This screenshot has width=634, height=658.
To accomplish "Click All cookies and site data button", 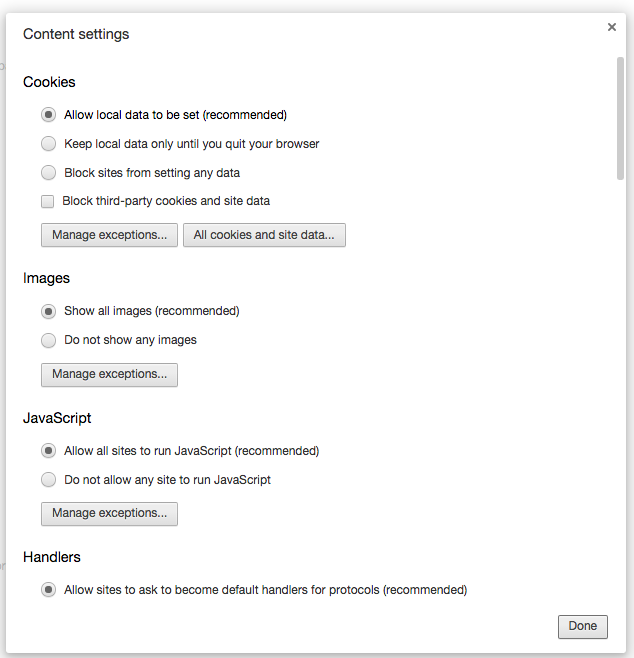I will (264, 235).
